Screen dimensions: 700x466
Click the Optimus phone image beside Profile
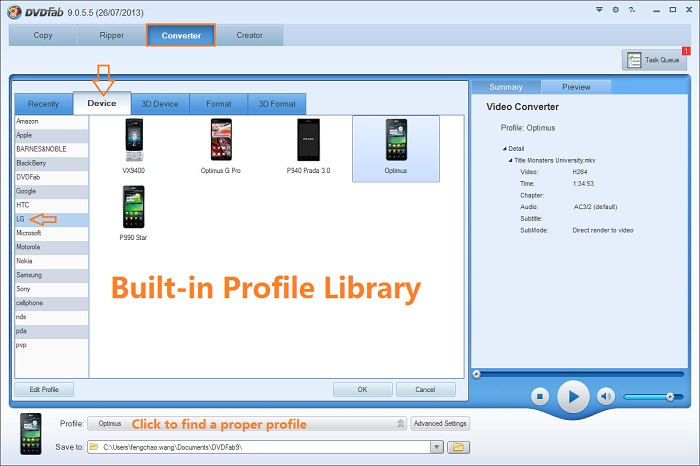(x=31, y=434)
